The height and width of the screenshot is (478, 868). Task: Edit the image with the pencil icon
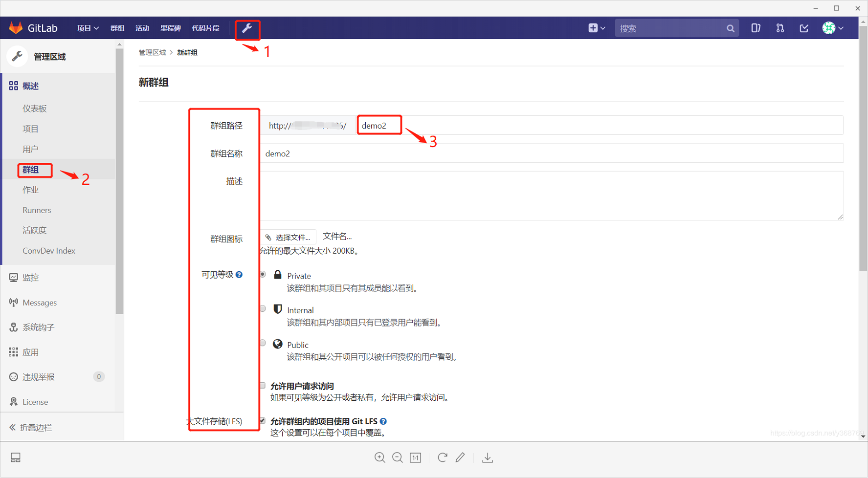click(460, 457)
